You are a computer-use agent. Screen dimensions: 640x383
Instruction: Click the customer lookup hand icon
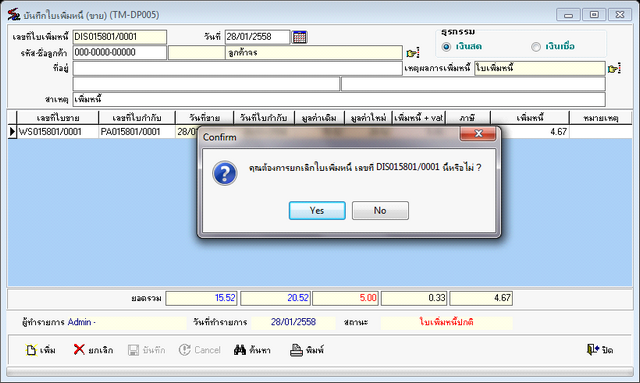pyautogui.click(x=413, y=53)
